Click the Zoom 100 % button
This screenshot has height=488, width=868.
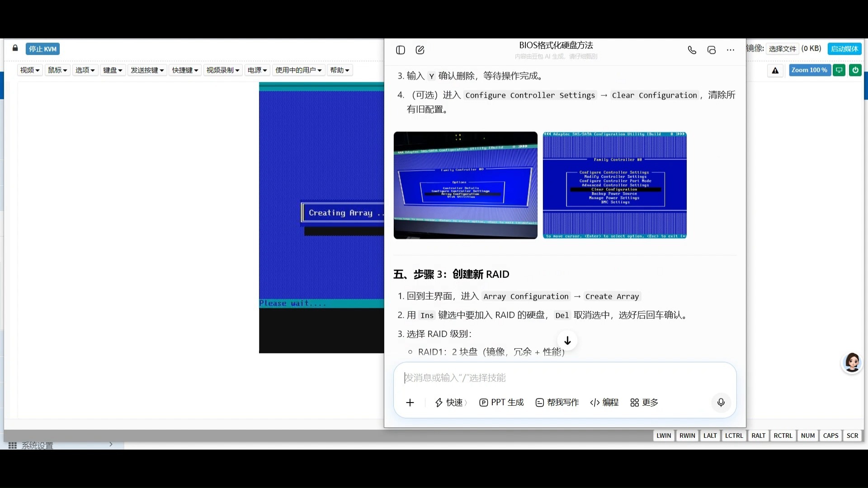pyautogui.click(x=809, y=70)
